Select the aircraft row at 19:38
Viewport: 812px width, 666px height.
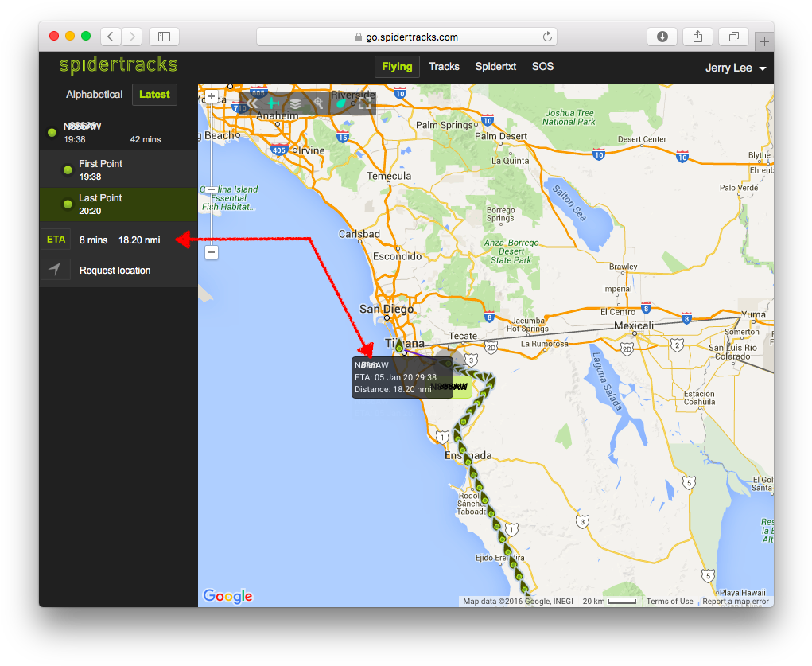pos(118,133)
